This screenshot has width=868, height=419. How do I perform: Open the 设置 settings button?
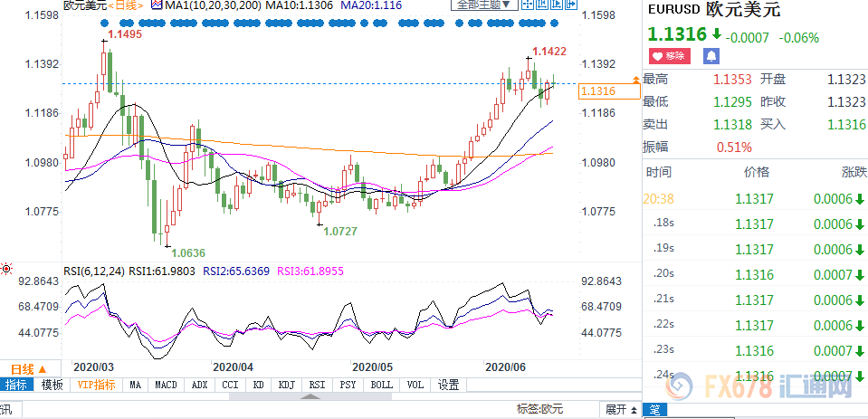pos(448,385)
